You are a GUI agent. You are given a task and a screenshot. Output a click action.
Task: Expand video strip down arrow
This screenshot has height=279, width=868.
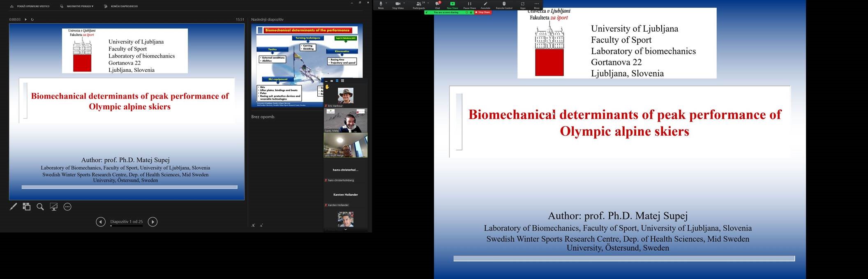[346, 229]
